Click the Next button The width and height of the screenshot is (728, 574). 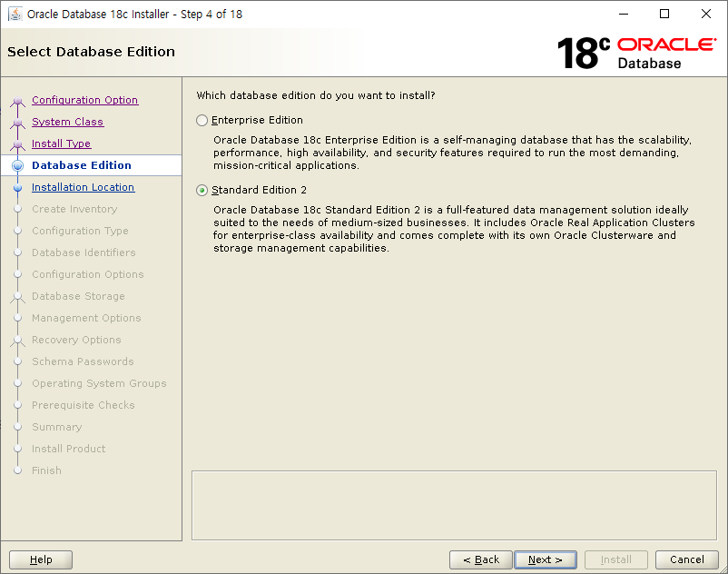pos(546,559)
